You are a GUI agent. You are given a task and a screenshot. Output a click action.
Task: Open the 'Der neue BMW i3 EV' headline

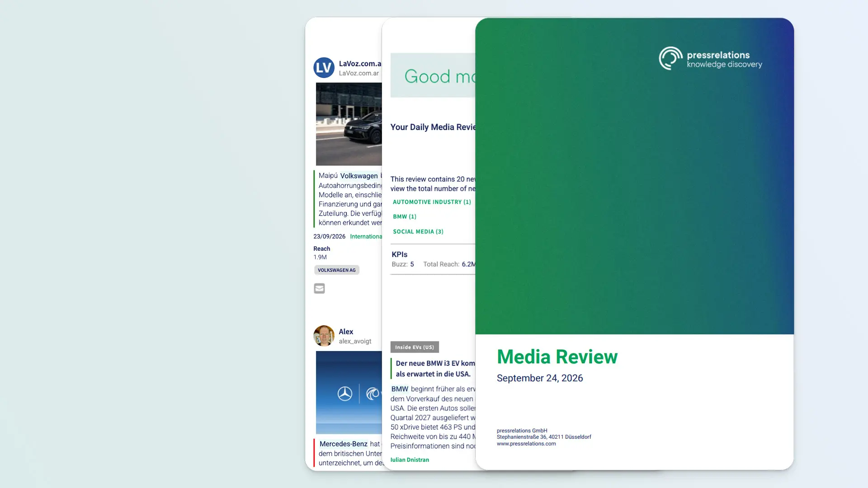pyautogui.click(x=435, y=369)
